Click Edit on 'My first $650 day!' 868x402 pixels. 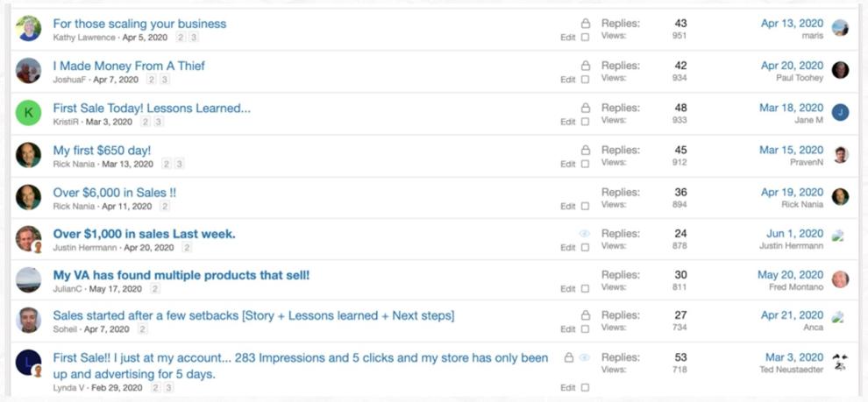(x=568, y=165)
